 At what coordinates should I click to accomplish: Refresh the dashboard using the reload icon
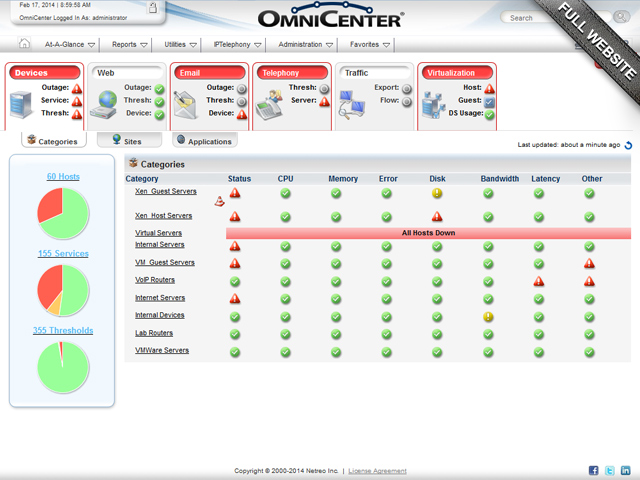[x=629, y=145]
